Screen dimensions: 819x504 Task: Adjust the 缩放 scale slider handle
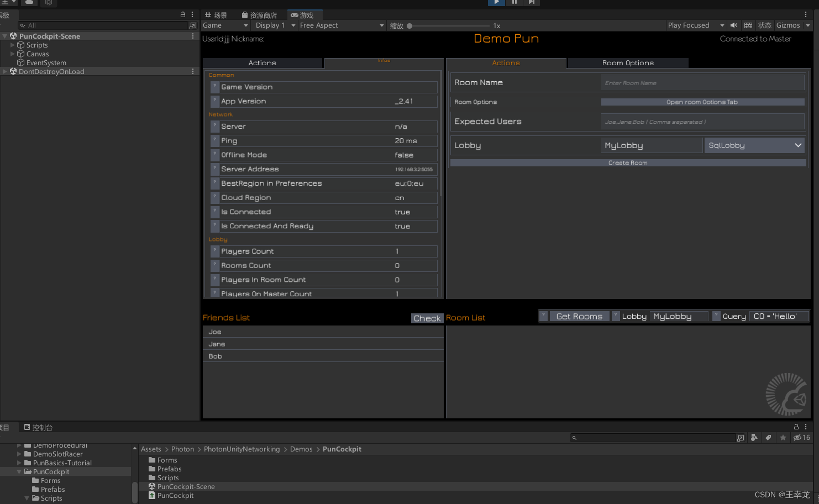pyautogui.click(x=410, y=26)
